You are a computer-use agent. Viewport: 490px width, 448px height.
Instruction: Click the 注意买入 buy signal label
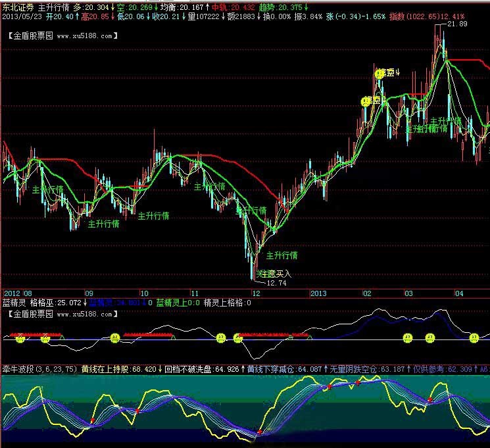(x=273, y=273)
